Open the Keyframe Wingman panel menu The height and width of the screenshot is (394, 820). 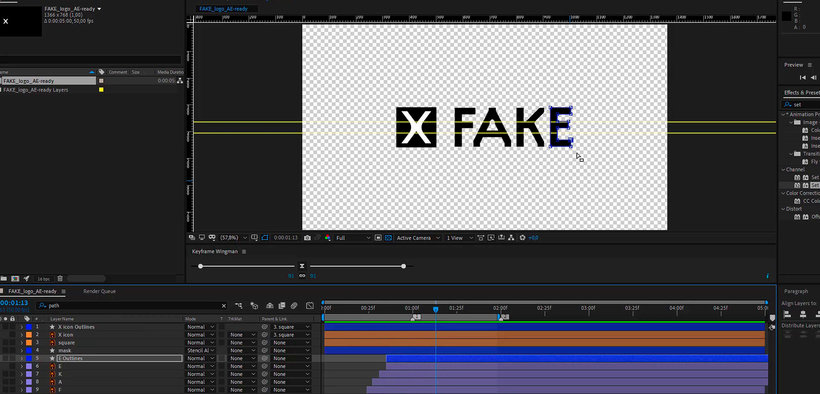click(243, 252)
